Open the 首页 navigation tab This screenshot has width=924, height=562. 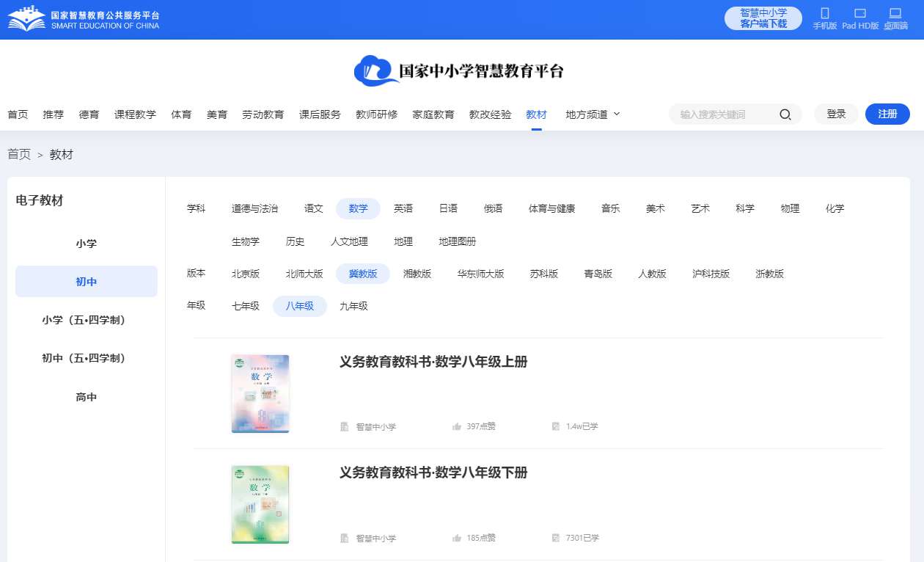point(18,114)
